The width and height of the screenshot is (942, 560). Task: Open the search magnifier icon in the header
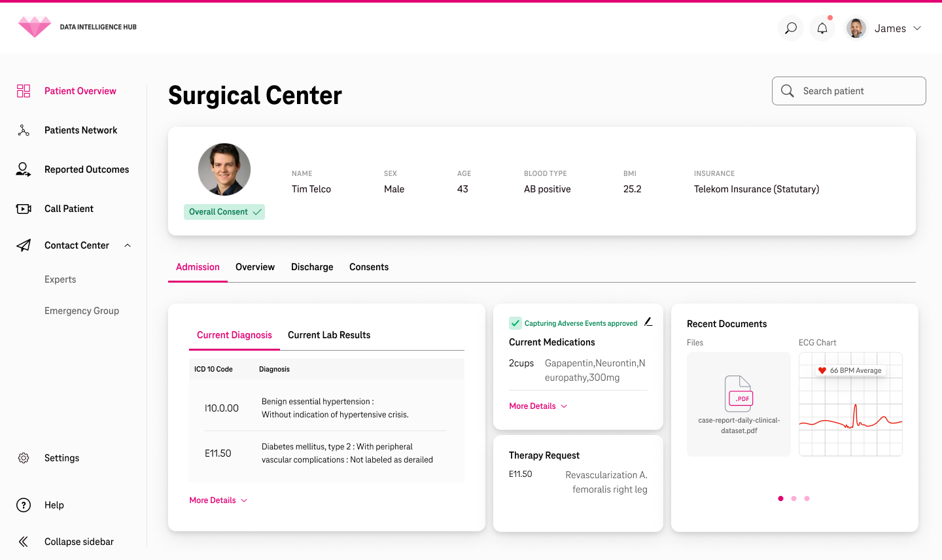pyautogui.click(x=790, y=27)
